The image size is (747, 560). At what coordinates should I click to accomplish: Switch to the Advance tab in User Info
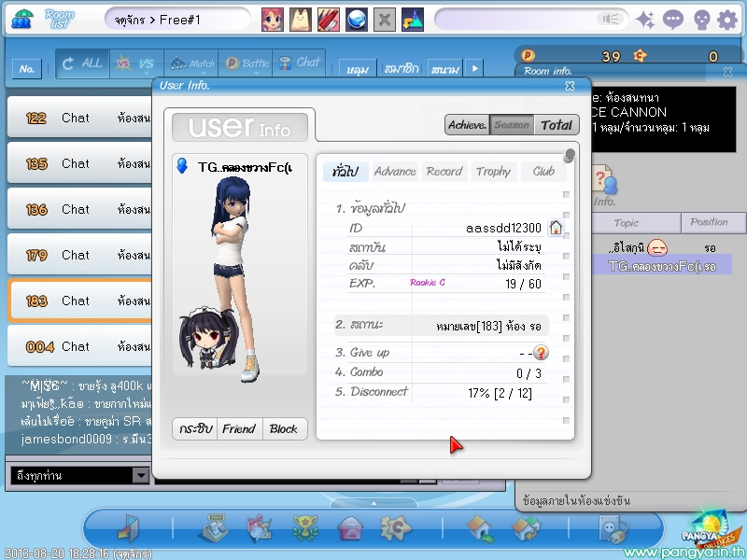tap(395, 172)
